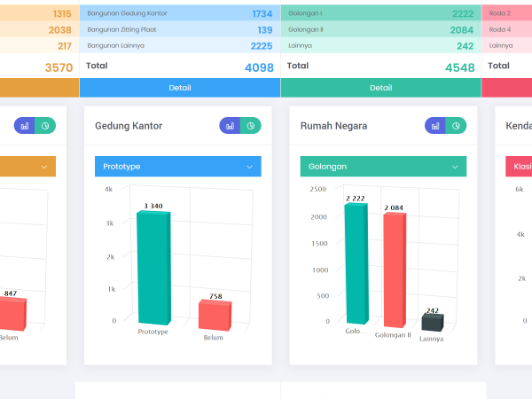Screen dimensions: 532x399
Task: Click the red Belum bar labeled 758
Action: 215,315
